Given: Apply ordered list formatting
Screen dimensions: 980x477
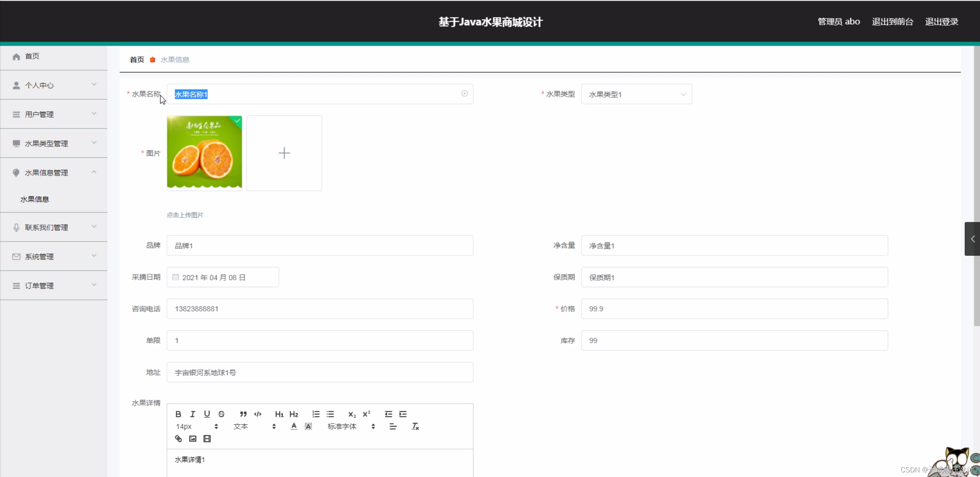Looking at the screenshot, I should pos(316,414).
